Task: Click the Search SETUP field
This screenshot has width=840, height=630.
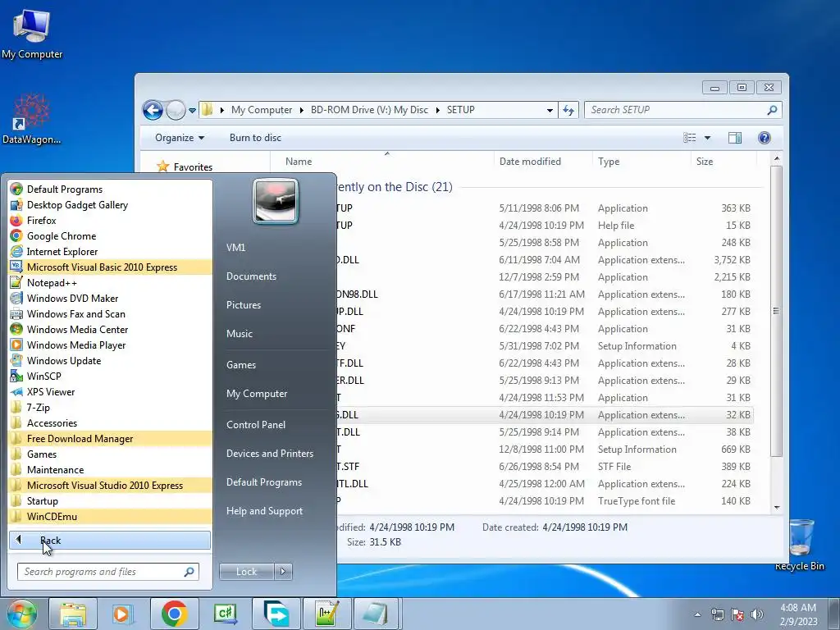Action: [682, 110]
